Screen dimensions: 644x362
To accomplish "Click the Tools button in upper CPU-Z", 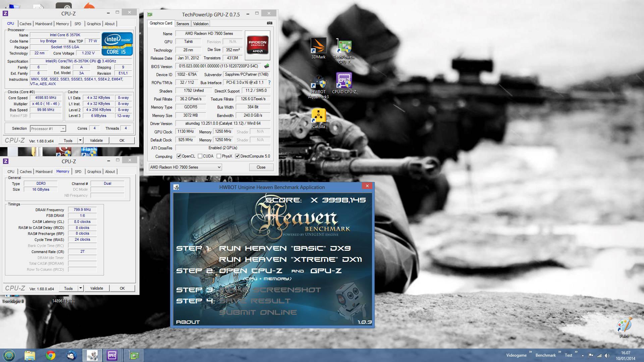I will (68, 140).
